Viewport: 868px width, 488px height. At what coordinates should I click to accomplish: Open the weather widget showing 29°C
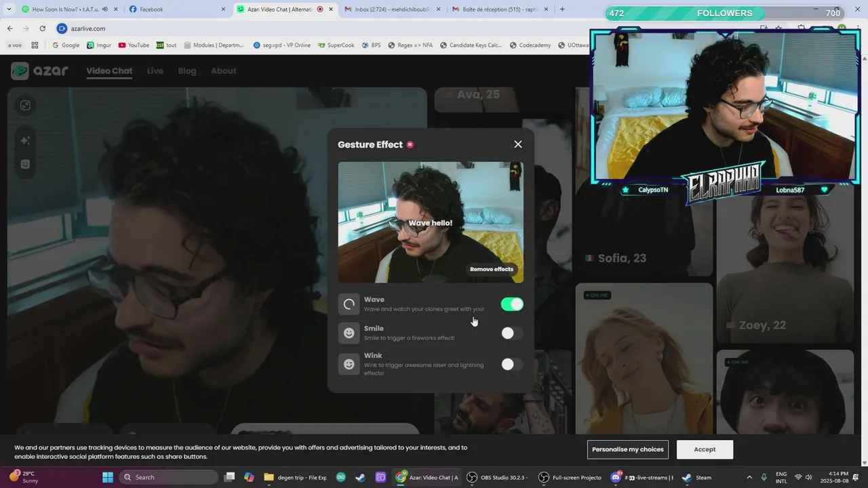pyautogui.click(x=24, y=477)
